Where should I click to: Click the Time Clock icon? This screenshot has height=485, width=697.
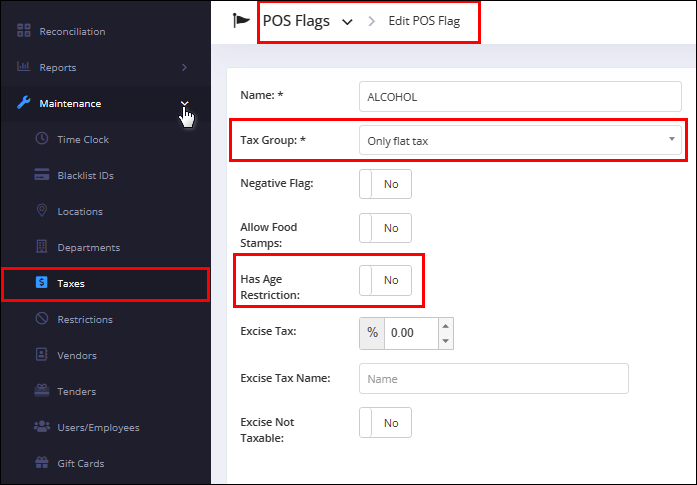click(42, 138)
